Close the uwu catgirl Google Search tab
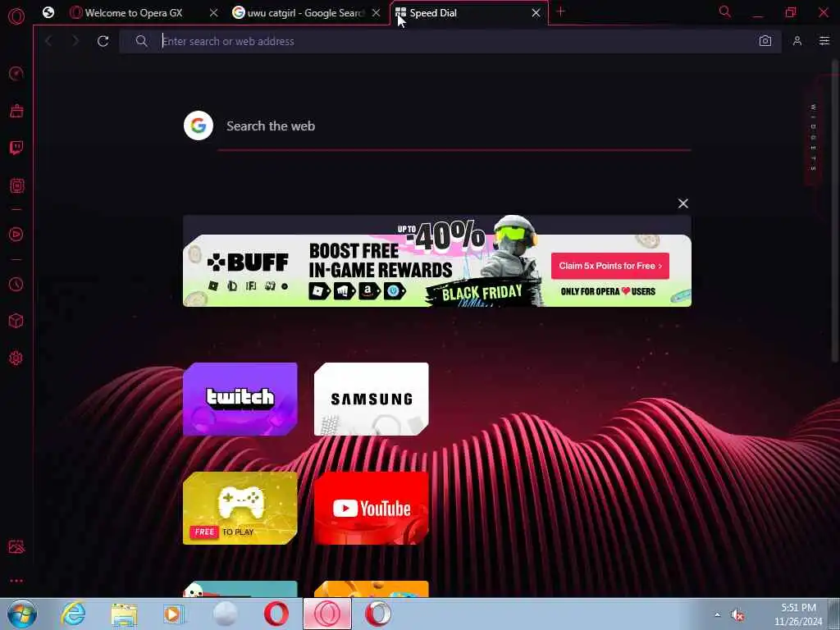Screen dimensions: 840x630 376,13
